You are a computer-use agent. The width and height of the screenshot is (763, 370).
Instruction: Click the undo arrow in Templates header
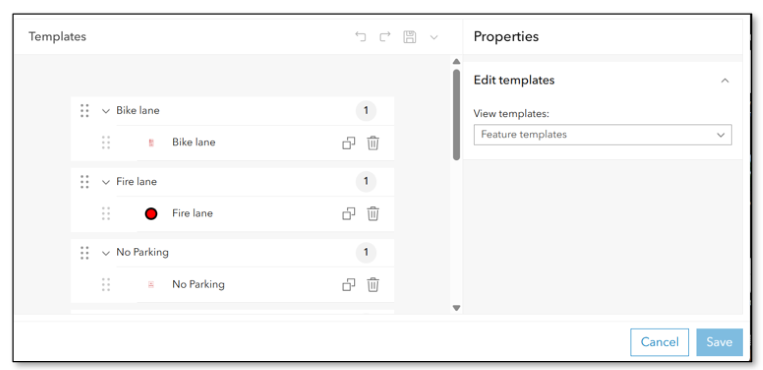tap(361, 37)
